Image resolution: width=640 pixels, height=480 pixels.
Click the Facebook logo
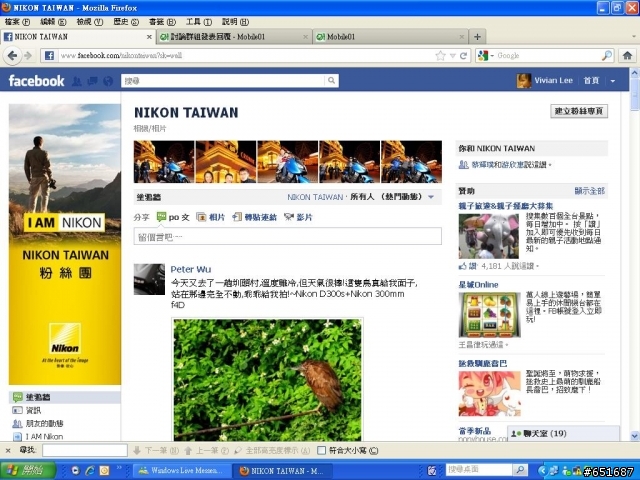(x=36, y=81)
